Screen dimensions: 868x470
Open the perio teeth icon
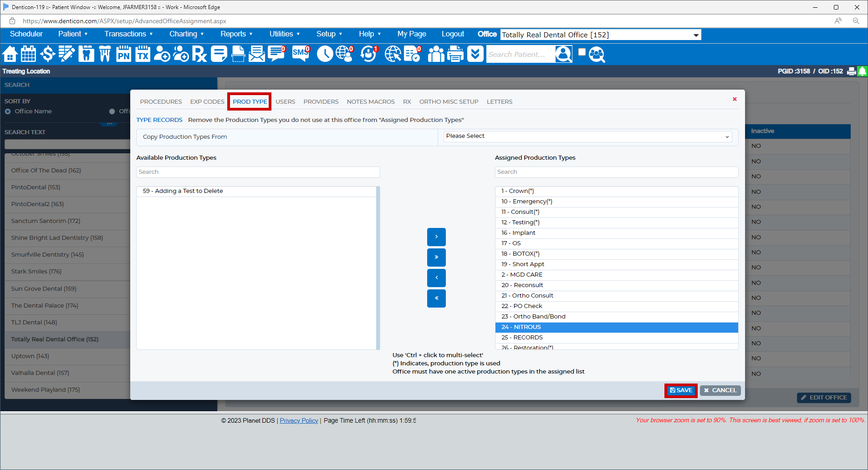click(105, 54)
